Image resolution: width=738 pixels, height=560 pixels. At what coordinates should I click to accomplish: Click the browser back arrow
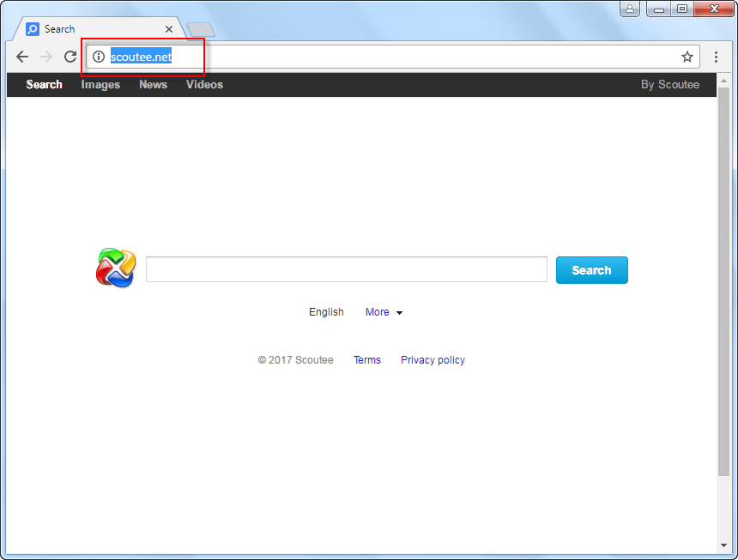(22, 57)
